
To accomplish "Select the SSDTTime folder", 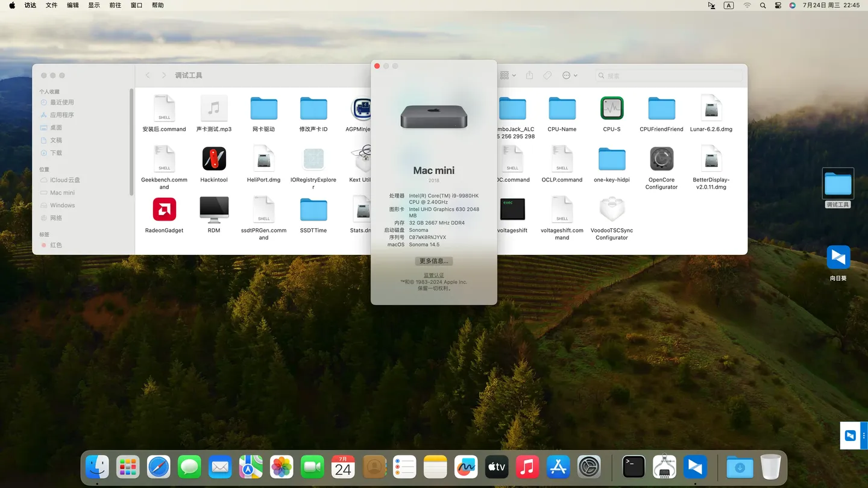I will pos(313,210).
